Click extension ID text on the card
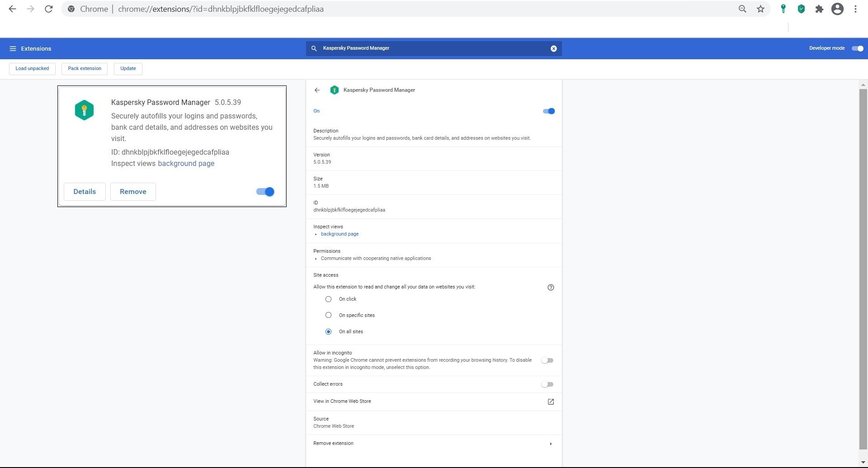The image size is (868, 468). 170,152
